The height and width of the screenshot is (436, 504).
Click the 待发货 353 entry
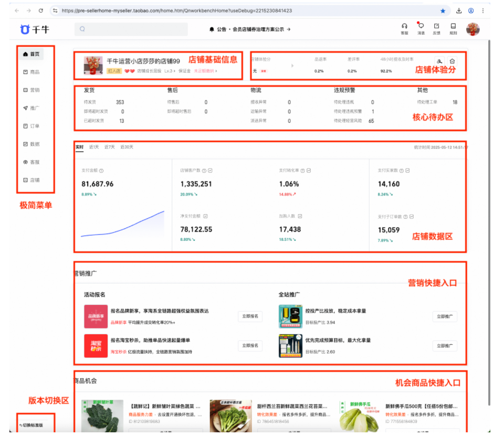[104, 102]
